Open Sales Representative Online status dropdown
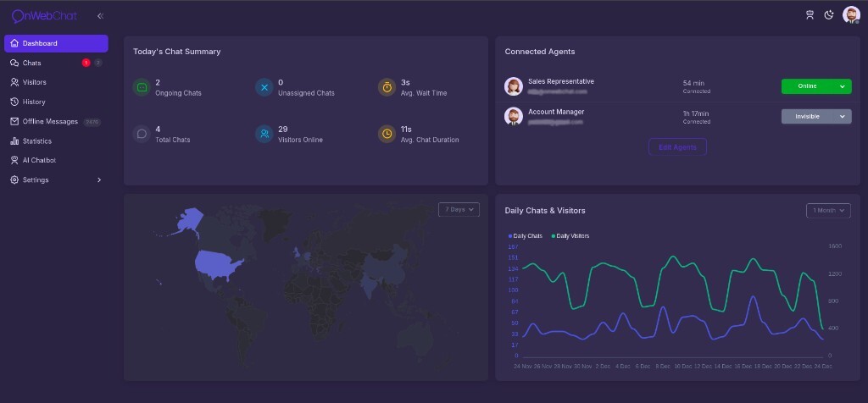868x403 pixels. click(815, 86)
